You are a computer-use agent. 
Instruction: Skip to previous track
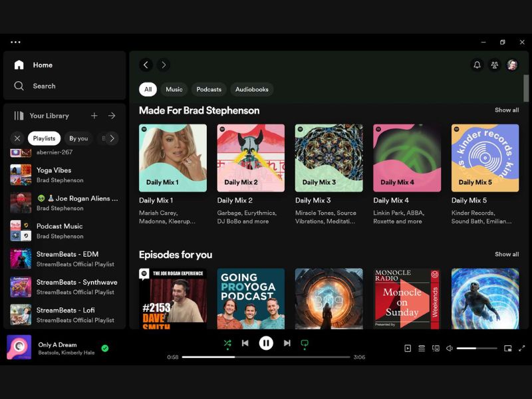(245, 343)
